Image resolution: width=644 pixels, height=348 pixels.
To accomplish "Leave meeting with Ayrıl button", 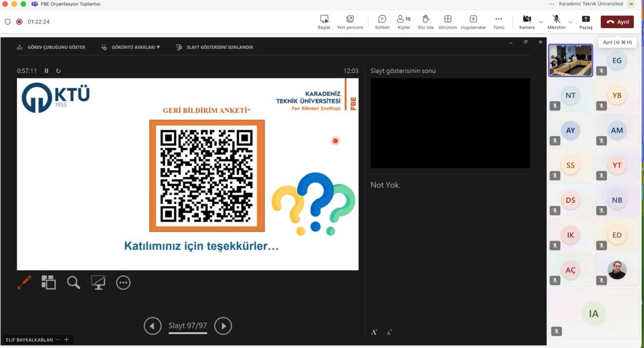I will click(x=617, y=22).
